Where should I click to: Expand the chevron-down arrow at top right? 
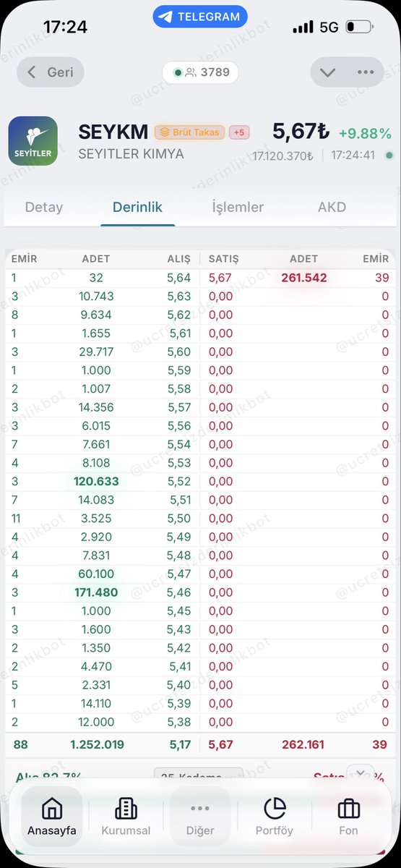pos(328,72)
